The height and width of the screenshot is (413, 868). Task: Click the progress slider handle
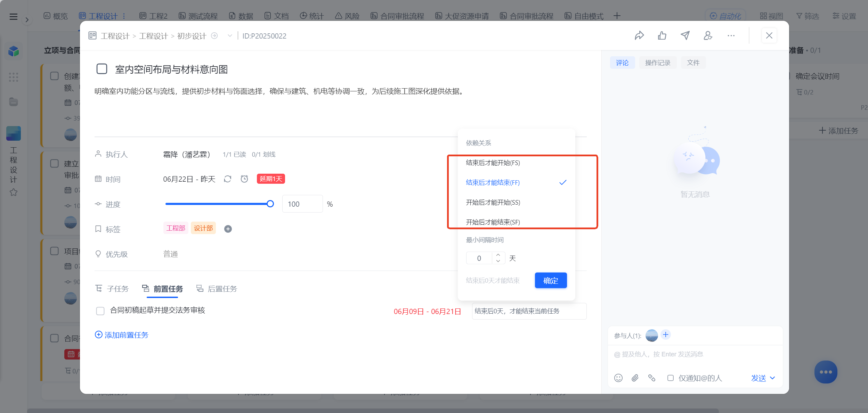(270, 204)
